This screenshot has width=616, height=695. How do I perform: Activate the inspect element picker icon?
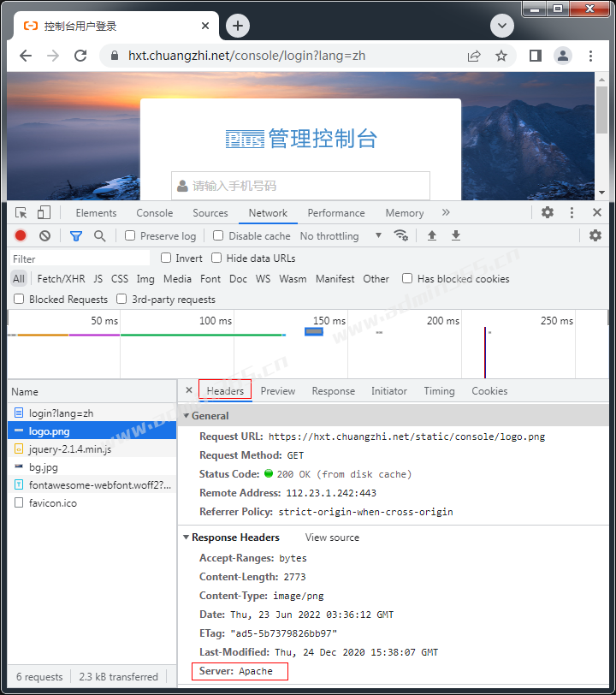(x=21, y=213)
